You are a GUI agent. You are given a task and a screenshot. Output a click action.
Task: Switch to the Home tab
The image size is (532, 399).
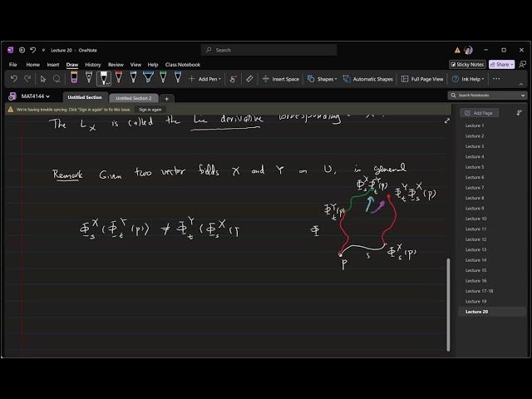click(33, 65)
